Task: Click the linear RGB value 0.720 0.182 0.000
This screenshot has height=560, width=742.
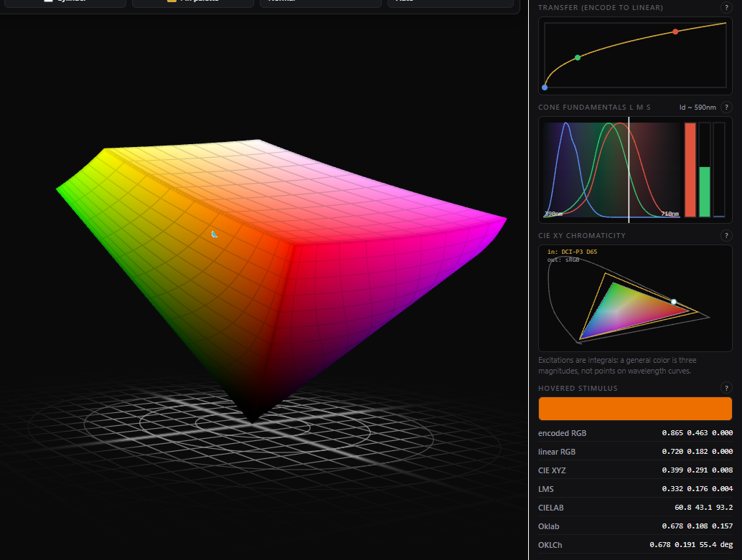Action: tap(697, 452)
